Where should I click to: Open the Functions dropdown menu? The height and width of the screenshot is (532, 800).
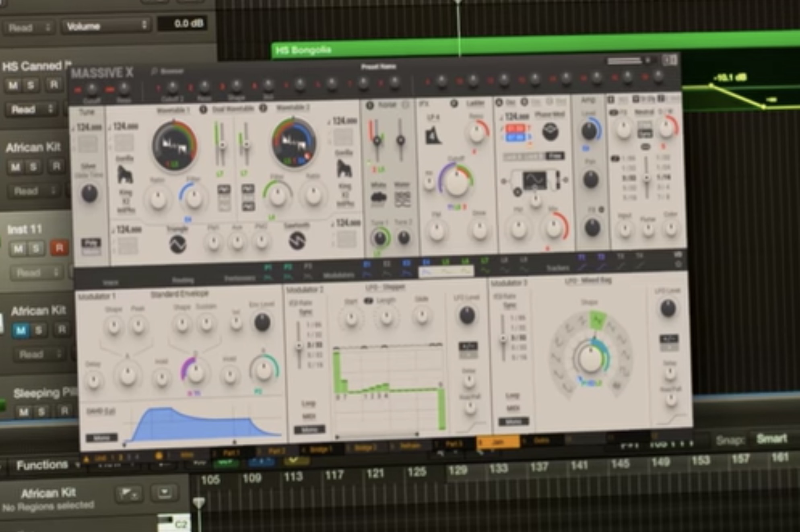coord(47,465)
